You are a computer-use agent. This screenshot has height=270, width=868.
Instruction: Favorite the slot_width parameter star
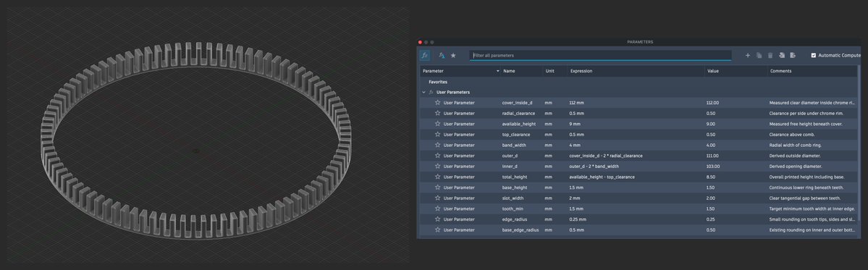[437, 198]
